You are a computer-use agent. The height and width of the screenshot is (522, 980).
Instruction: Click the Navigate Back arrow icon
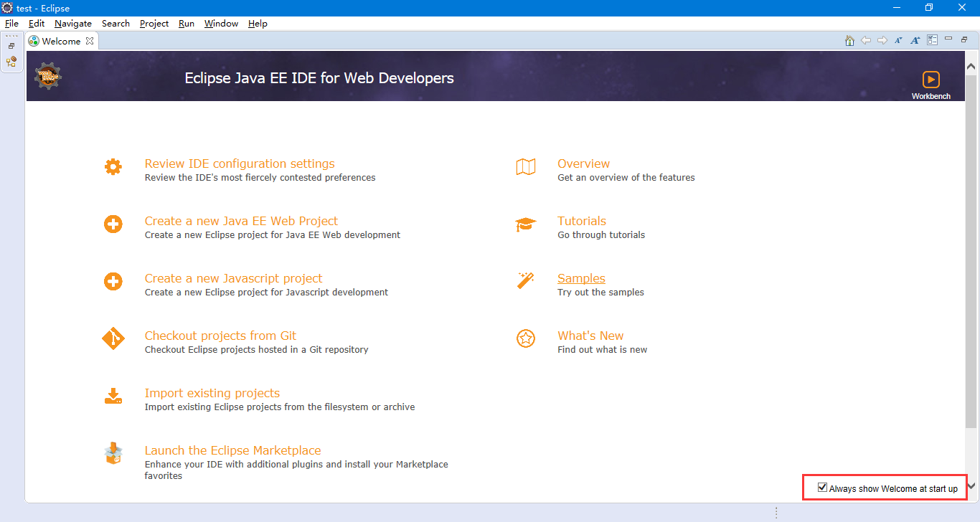coord(866,41)
